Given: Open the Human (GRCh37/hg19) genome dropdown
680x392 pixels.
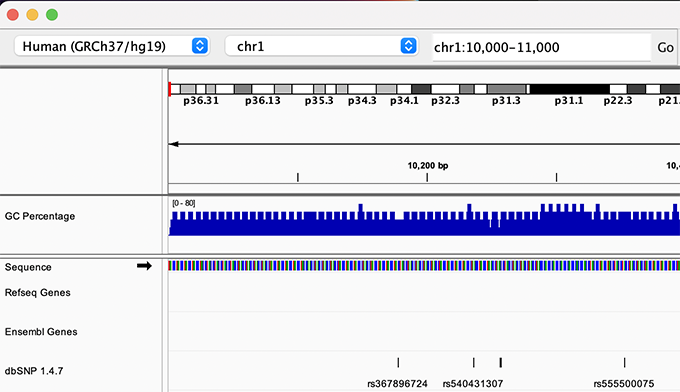Looking at the screenshot, I should point(112,46).
